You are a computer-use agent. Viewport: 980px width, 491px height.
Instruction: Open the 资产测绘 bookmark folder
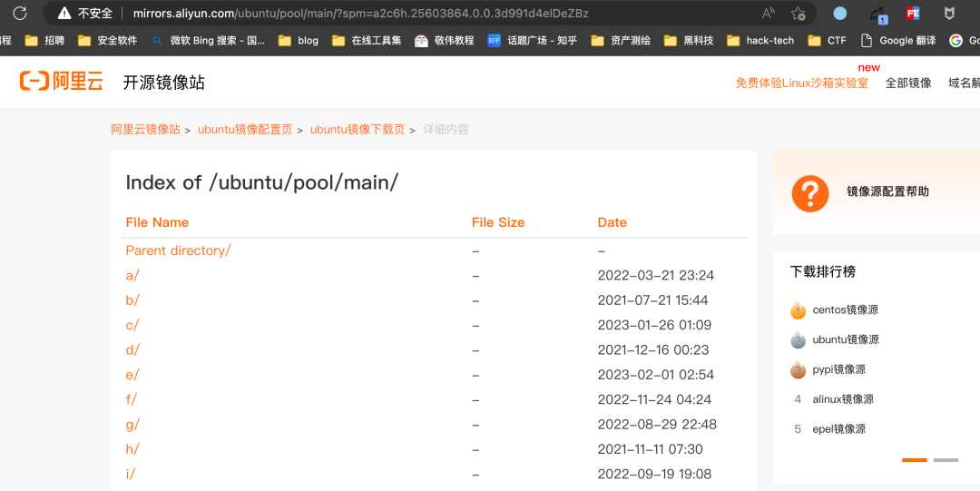tap(621, 41)
